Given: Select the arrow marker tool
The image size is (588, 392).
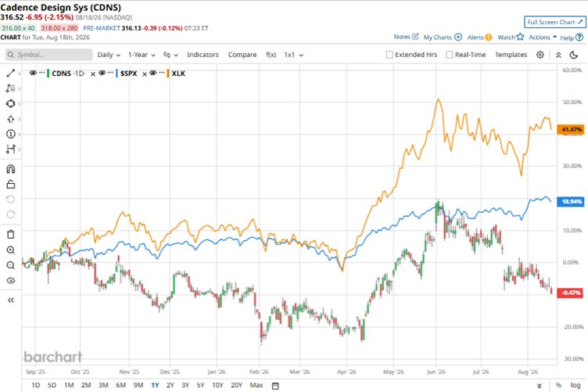Looking at the screenshot, I should pyautogui.click(x=10, y=119).
